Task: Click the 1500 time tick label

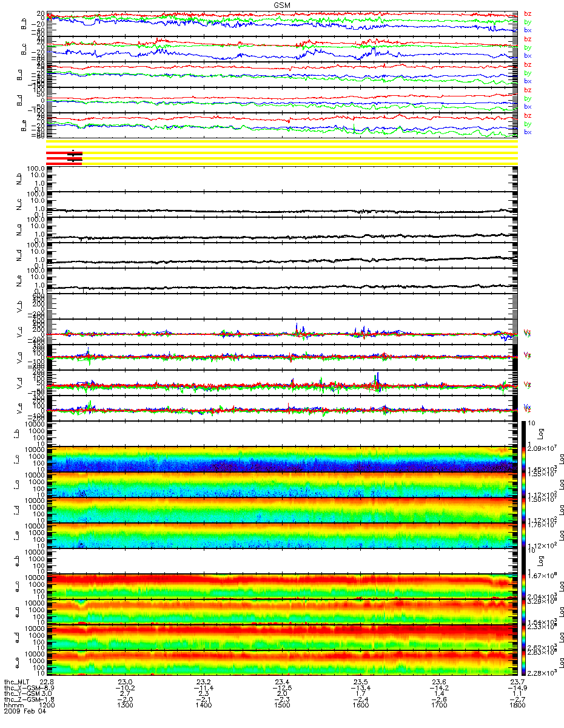Action: click(282, 706)
